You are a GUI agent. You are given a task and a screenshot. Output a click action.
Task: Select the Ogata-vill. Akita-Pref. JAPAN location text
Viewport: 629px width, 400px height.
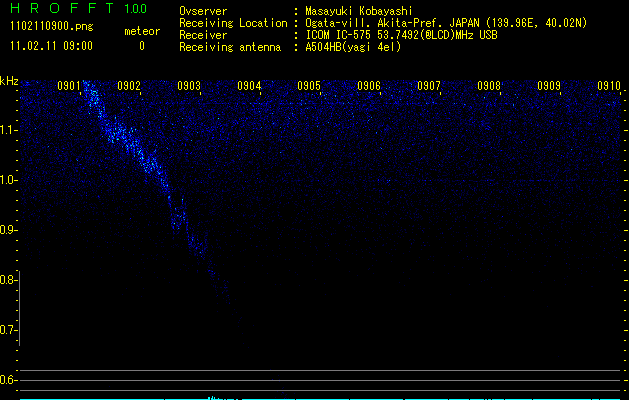click(446, 23)
